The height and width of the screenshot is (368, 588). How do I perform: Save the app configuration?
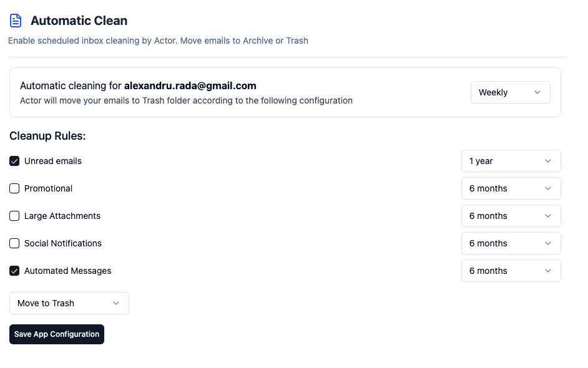tap(57, 334)
